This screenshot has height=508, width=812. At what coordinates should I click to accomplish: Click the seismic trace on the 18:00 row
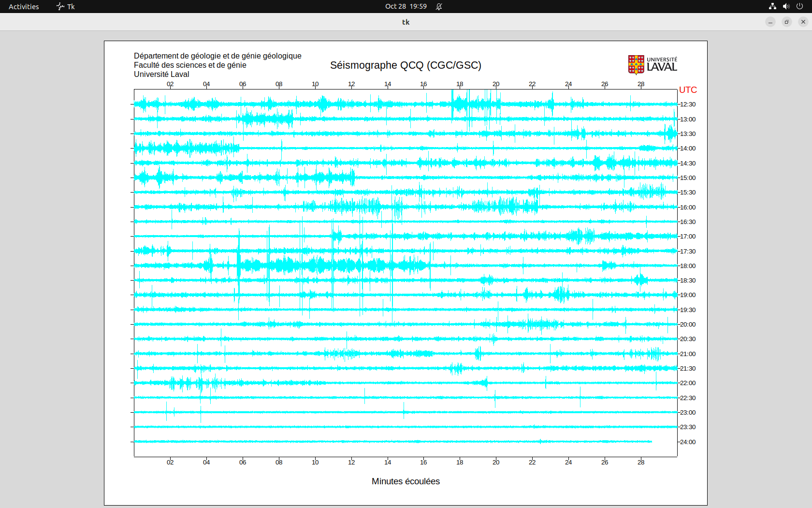coord(406,266)
